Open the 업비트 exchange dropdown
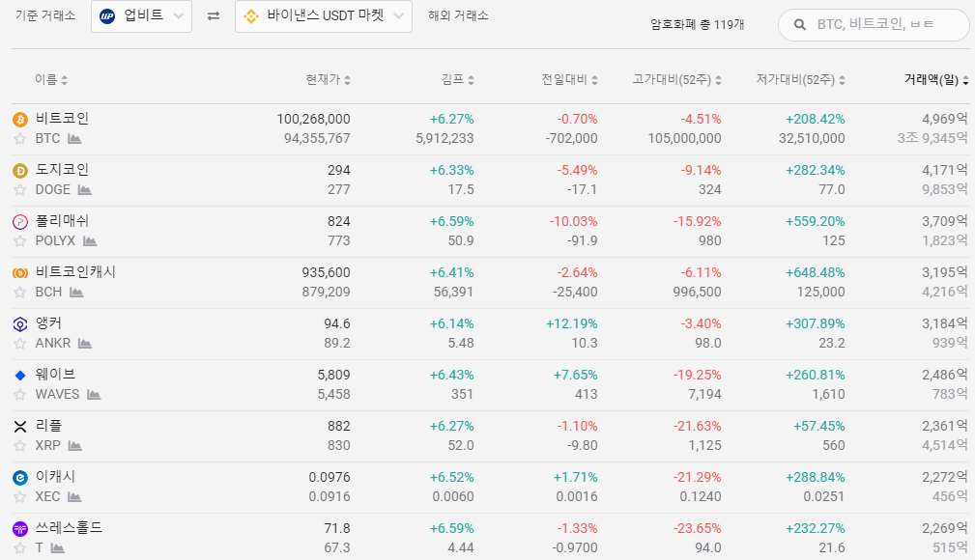The image size is (975, 560). (141, 16)
